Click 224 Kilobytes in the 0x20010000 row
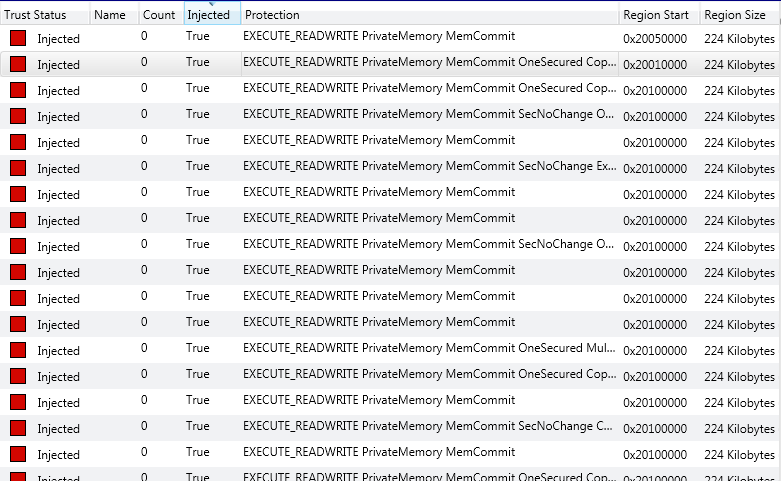The image size is (781, 481). click(740, 65)
